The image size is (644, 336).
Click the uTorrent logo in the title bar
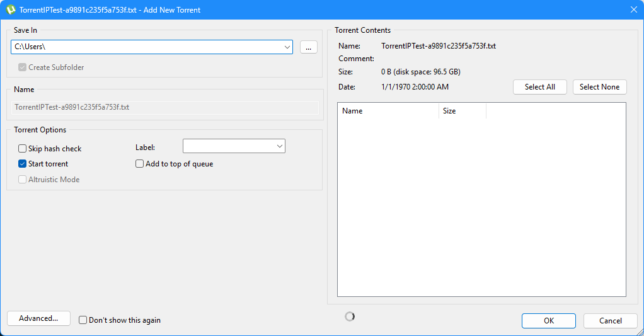tap(11, 9)
